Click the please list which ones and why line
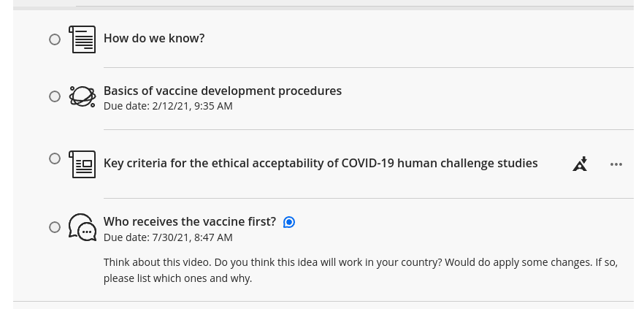This screenshot has height=309, width=644. pyautogui.click(x=177, y=278)
